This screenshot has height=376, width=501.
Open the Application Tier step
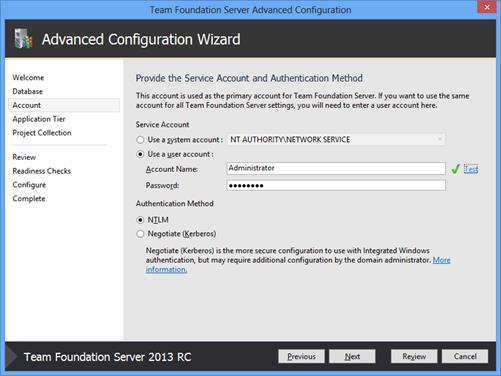pyautogui.click(x=39, y=119)
